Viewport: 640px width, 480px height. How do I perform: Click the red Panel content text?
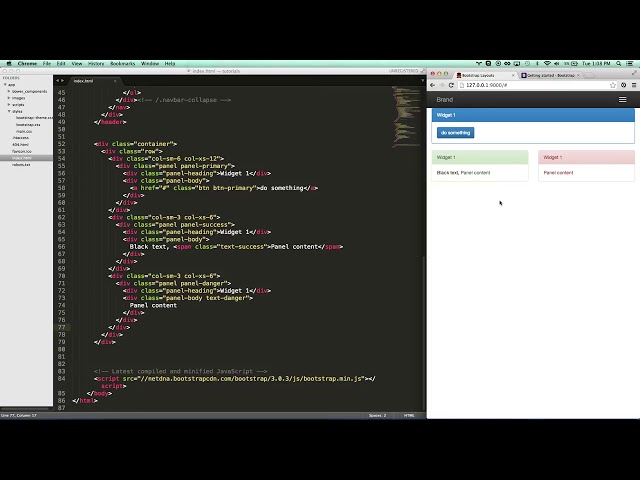point(558,173)
